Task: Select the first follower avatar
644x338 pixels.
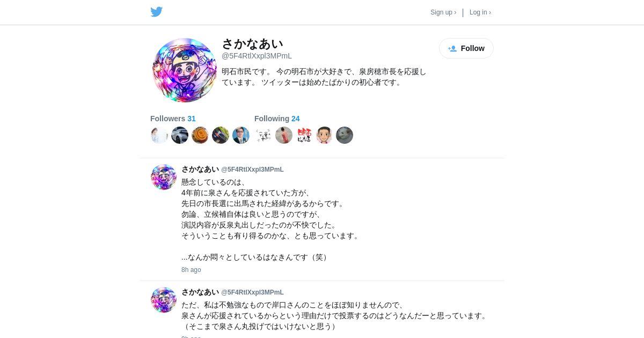Action: [x=159, y=135]
